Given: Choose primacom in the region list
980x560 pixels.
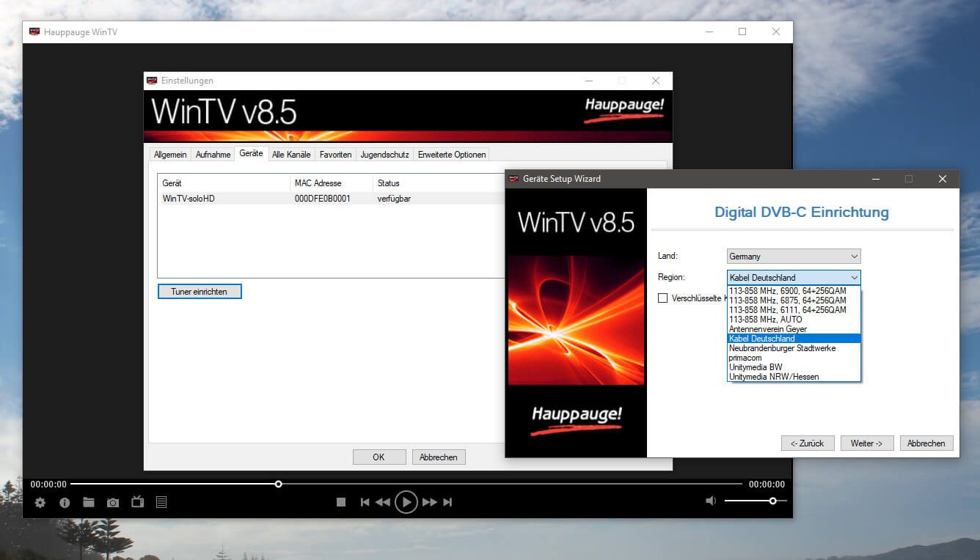Looking at the screenshot, I should pyautogui.click(x=745, y=358).
